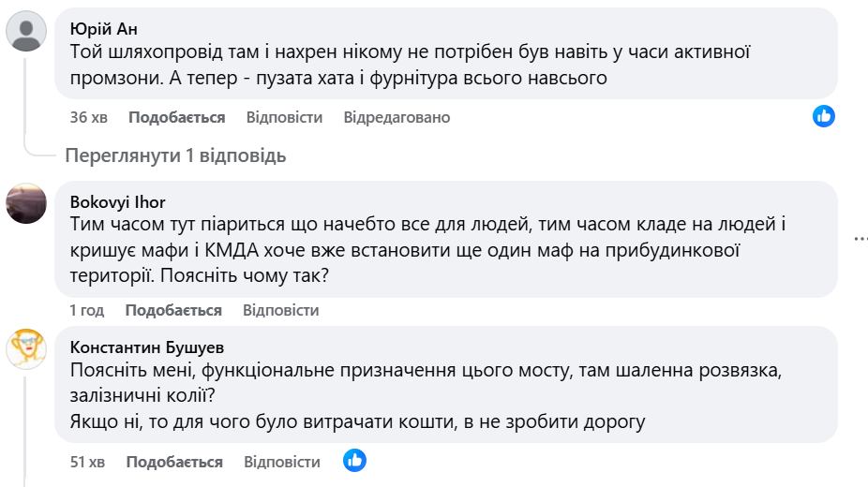Image resolution: width=868 pixels, height=487 pixels.
Task: Visit the Константин Бушуев name link
Action: (147, 347)
